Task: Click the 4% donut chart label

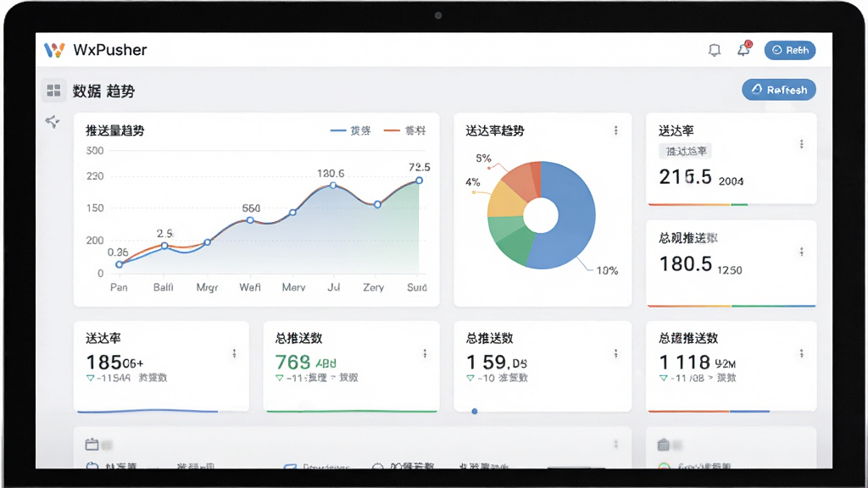Action: pyautogui.click(x=473, y=182)
